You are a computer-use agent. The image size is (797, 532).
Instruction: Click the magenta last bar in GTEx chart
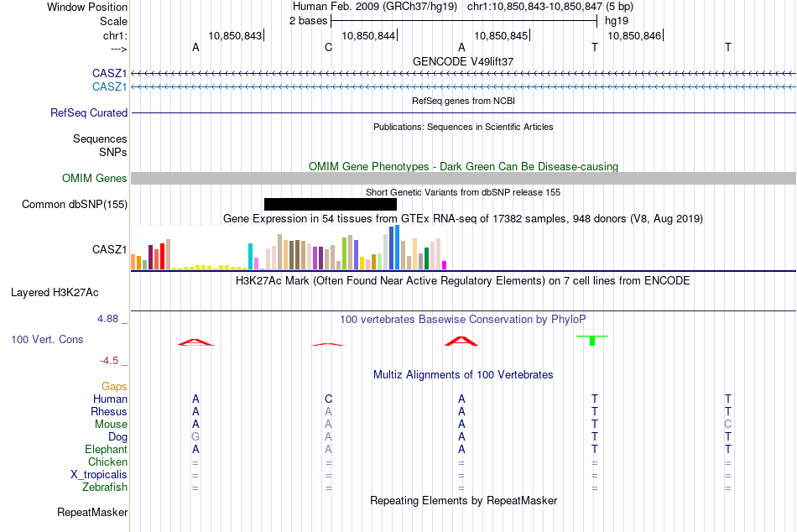[x=445, y=265]
